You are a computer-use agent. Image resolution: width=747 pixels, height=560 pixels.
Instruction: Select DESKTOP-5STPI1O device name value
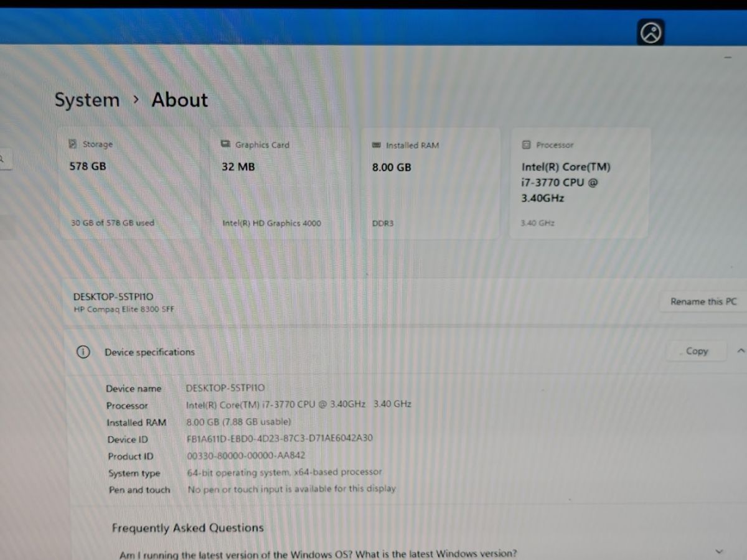click(225, 388)
